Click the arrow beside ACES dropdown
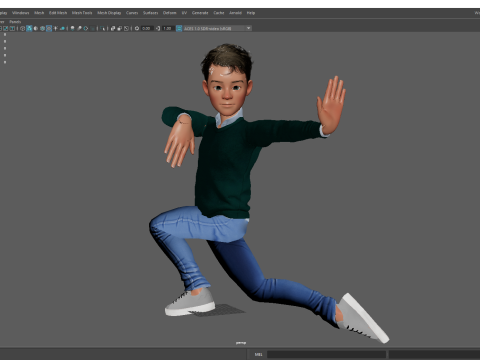The image size is (480, 360). pyautogui.click(x=248, y=28)
